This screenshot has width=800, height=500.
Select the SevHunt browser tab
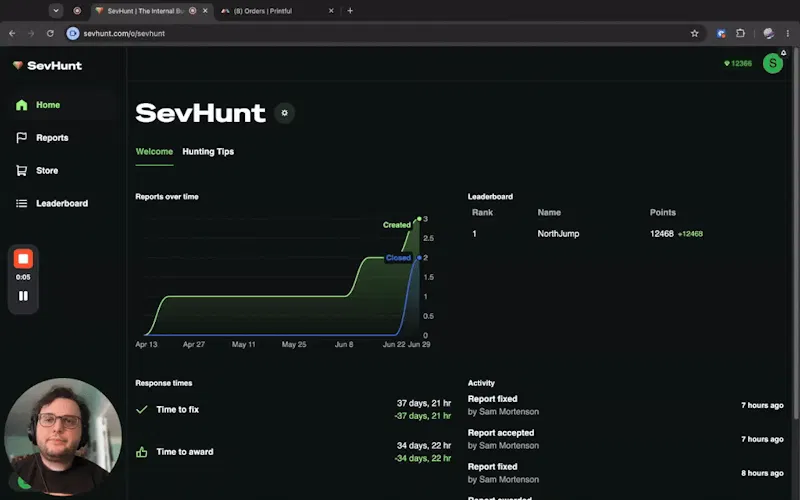tap(152, 11)
